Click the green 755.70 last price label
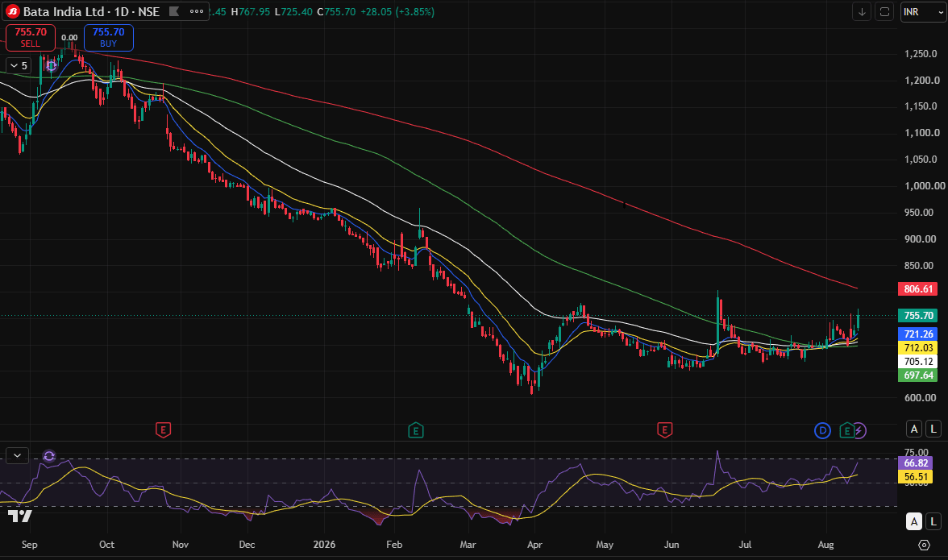The width and height of the screenshot is (948, 560). (918, 315)
